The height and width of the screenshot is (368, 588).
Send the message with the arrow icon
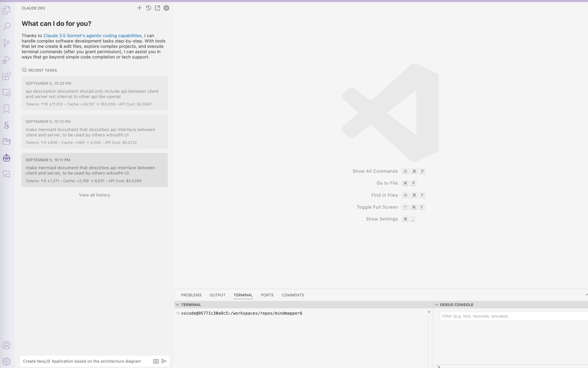164,361
